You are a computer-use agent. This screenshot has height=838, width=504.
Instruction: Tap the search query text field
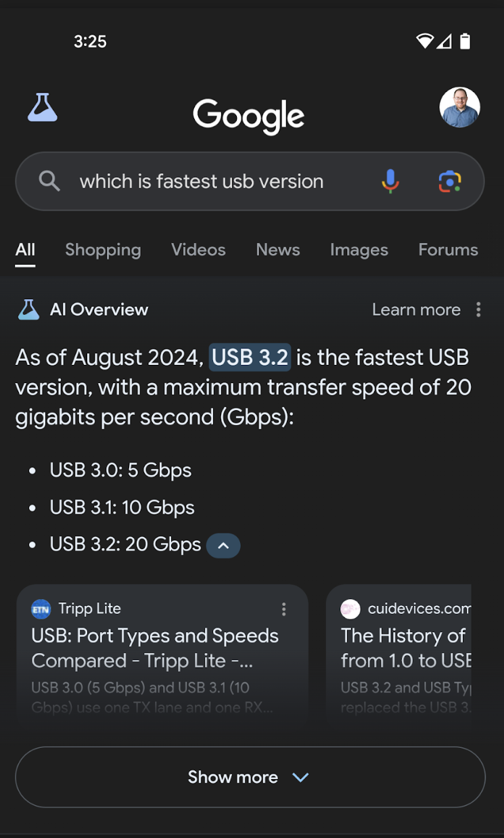202,181
